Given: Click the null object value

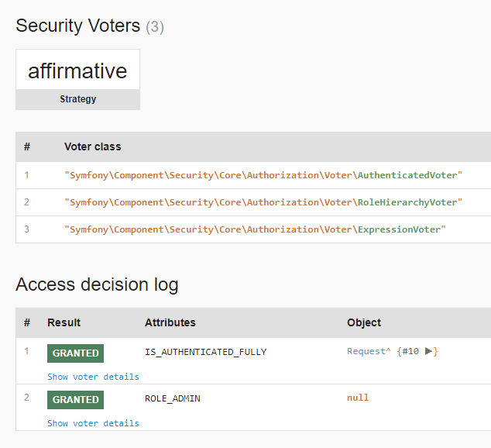Looking at the screenshot, I should point(358,398).
